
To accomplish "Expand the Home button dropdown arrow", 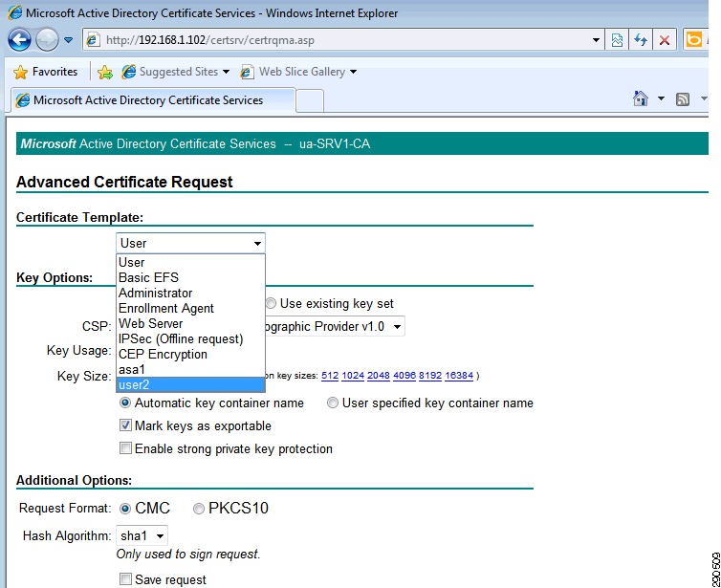I will click(x=661, y=98).
